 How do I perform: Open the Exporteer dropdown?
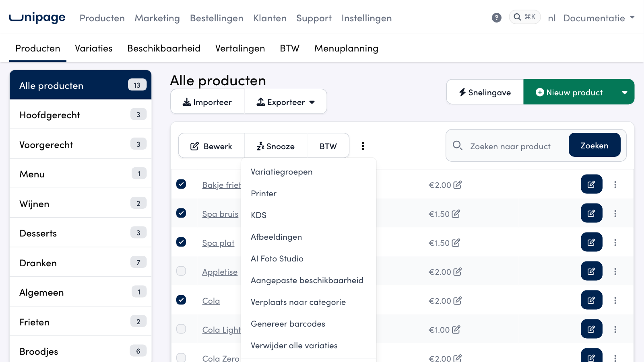pyautogui.click(x=285, y=102)
